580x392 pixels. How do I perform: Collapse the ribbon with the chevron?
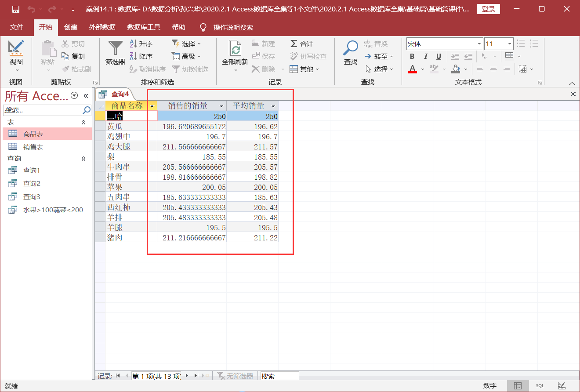click(572, 83)
